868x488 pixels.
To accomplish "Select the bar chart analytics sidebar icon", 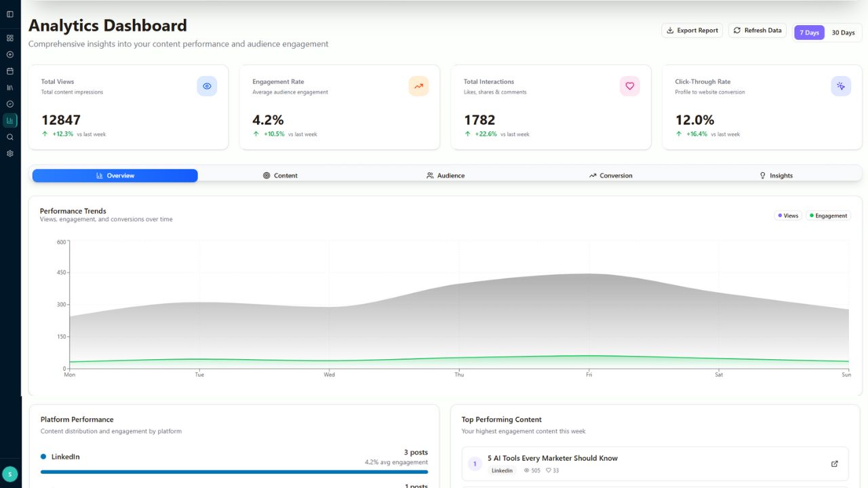I will point(10,121).
